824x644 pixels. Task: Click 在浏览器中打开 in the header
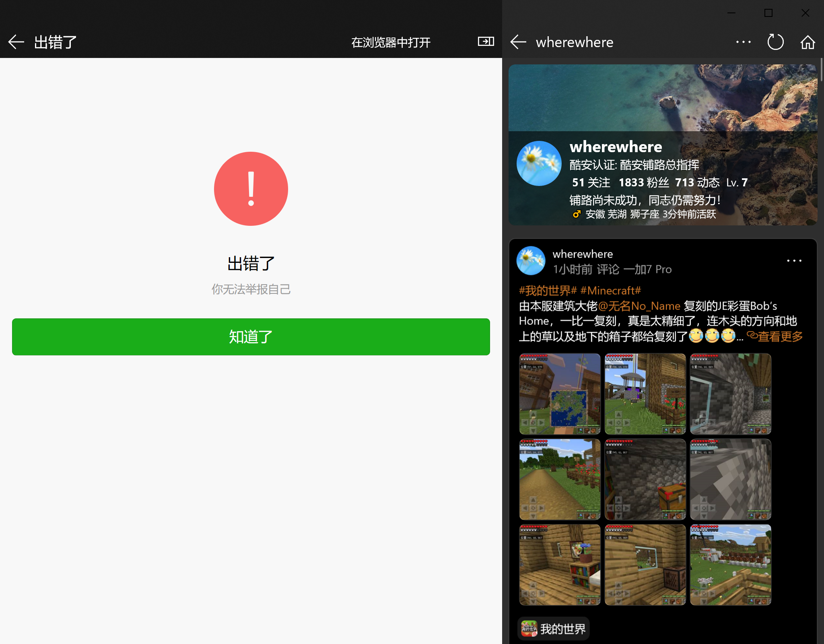391,42
